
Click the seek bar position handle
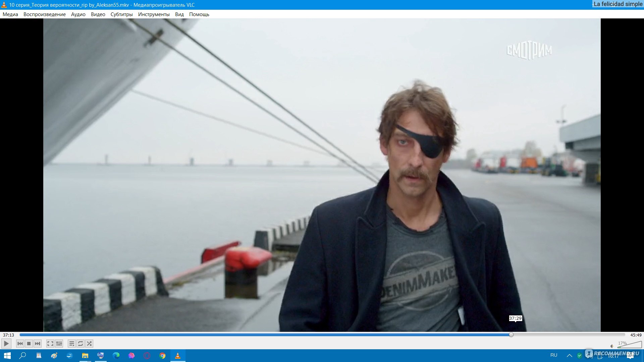pos(511,335)
